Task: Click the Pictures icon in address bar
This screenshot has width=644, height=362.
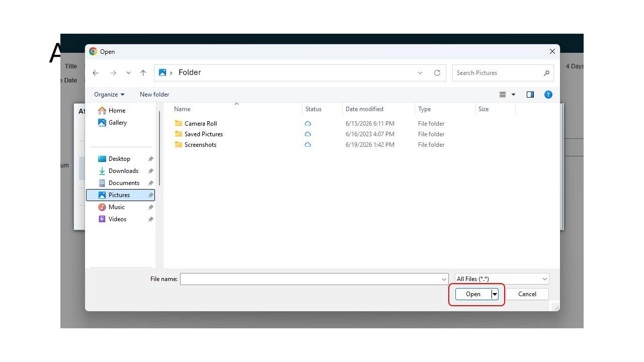Action: pos(163,72)
